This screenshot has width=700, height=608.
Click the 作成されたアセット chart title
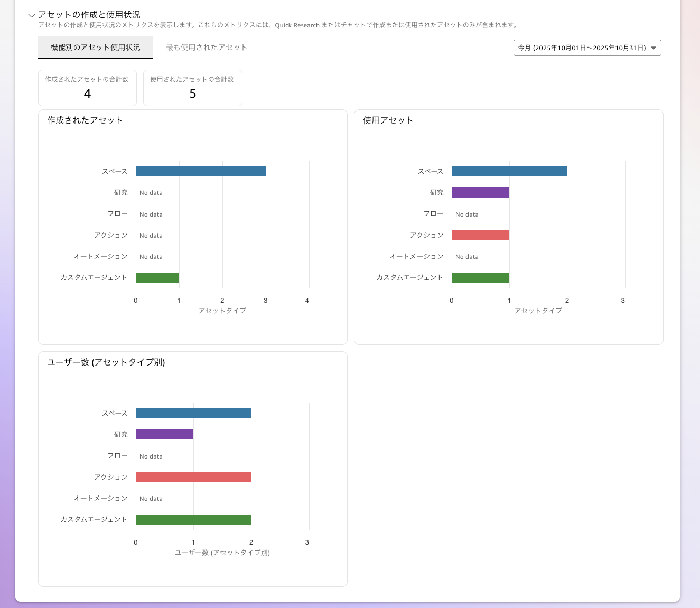pyautogui.click(x=85, y=120)
